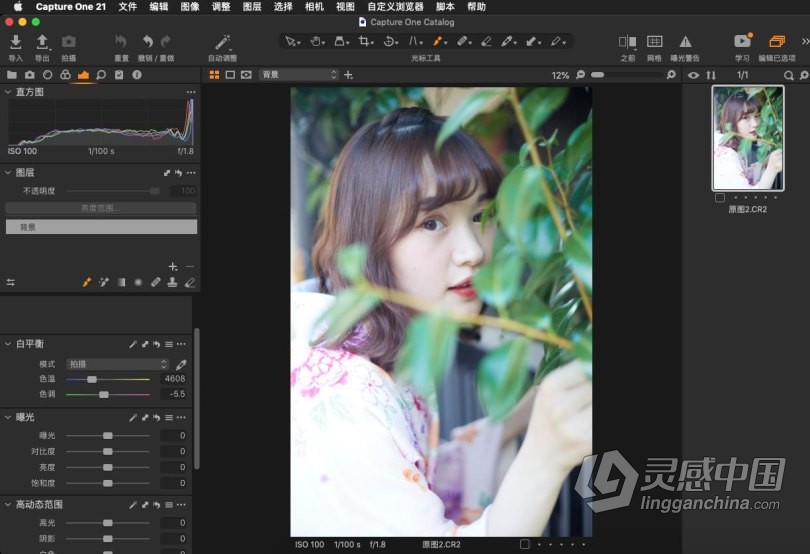The image size is (810, 554).
Task: Click the 色温 temperature slider
Action: click(x=108, y=379)
